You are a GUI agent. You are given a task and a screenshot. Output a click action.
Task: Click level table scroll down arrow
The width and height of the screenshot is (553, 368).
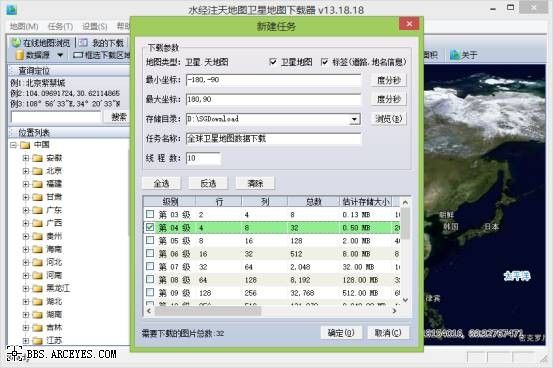coord(405,300)
